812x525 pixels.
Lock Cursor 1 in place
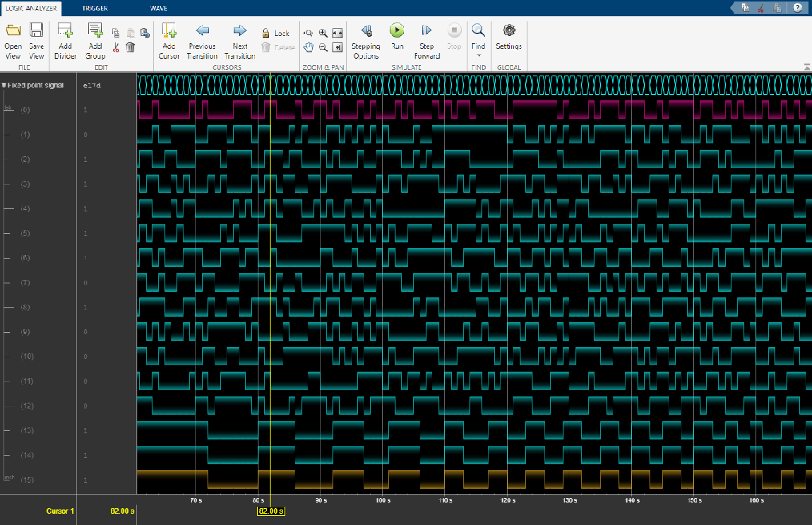point(276,32)
